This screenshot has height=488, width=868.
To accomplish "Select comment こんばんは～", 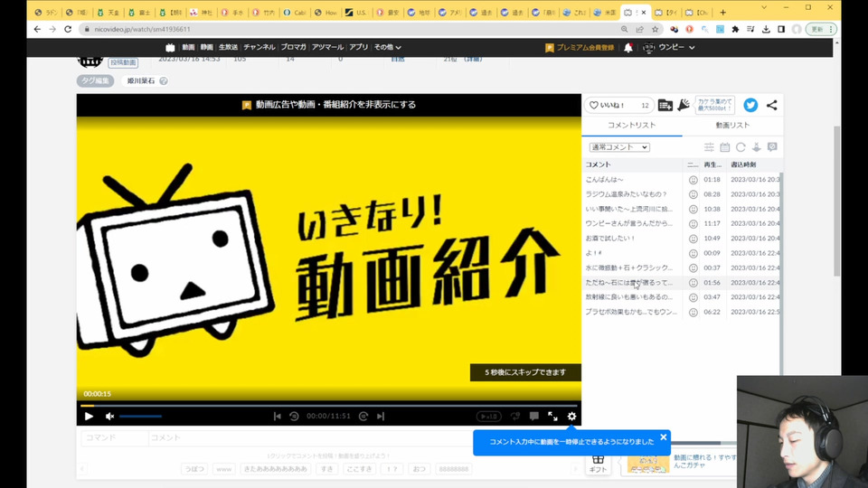I will [605, 179].
